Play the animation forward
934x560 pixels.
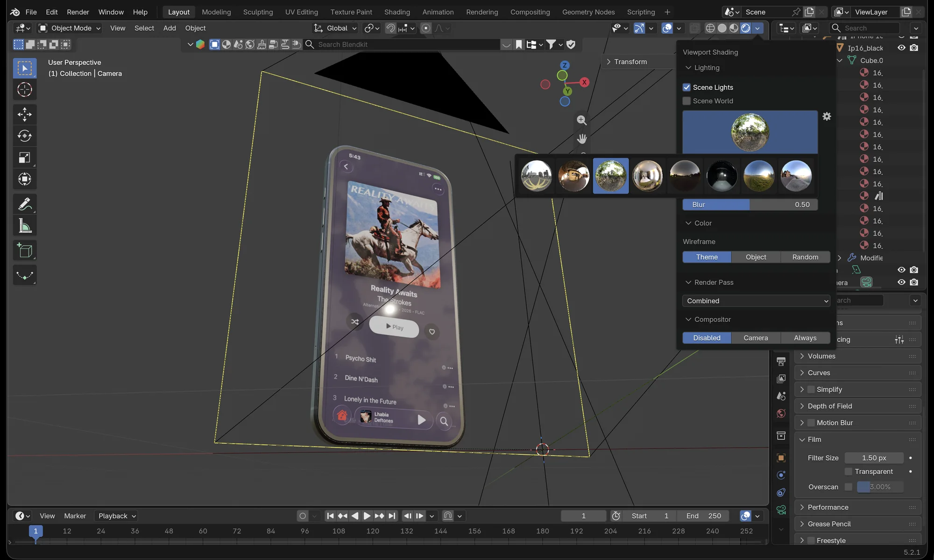[x=367, y=516]
